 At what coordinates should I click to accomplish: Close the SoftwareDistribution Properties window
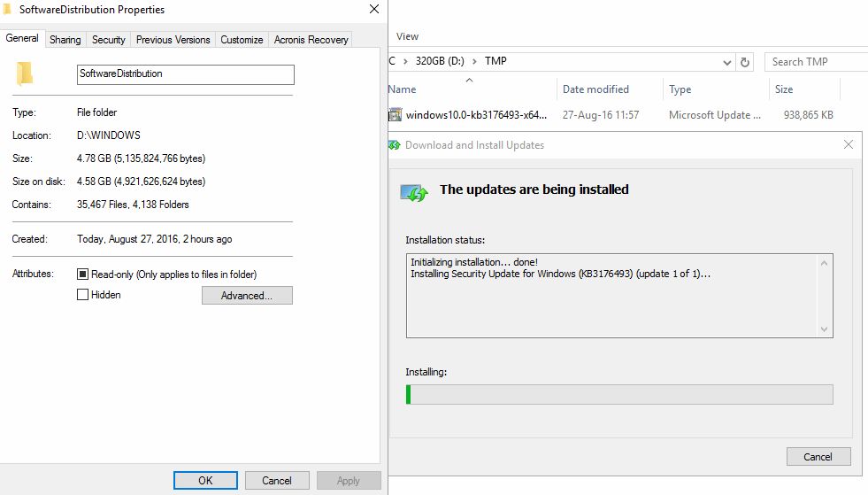(x=374, y=9)
